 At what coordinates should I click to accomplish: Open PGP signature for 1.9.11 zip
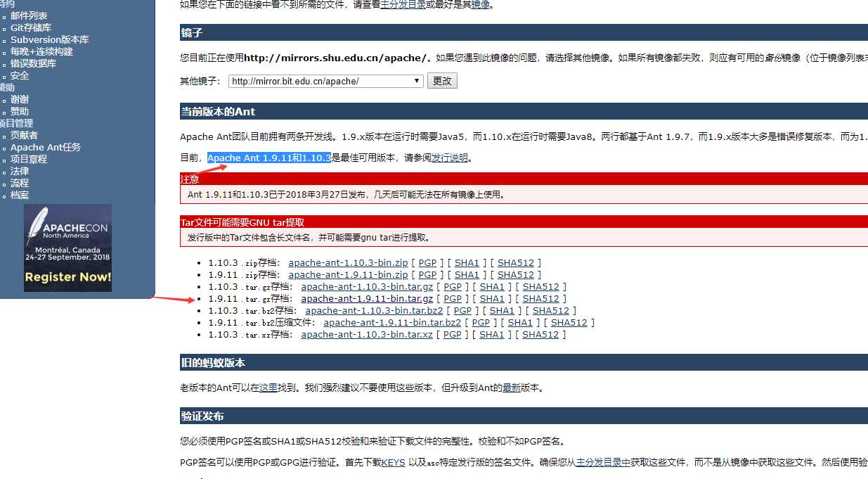coord(427,275)
